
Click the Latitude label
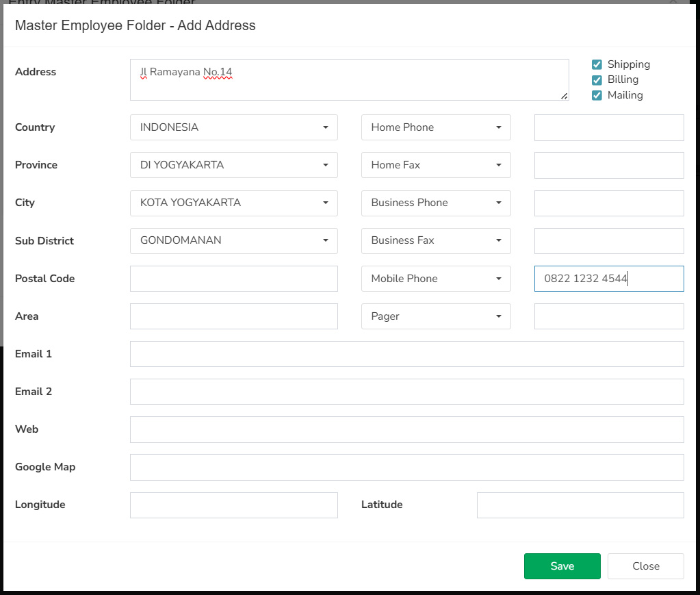click(382, 505)
